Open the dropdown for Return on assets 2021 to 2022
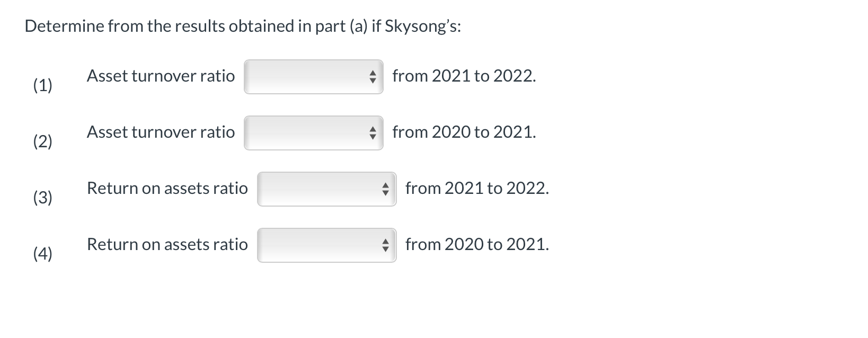This screenshot has width=868, height=338. pyautogui.click(x=326, y=189)
